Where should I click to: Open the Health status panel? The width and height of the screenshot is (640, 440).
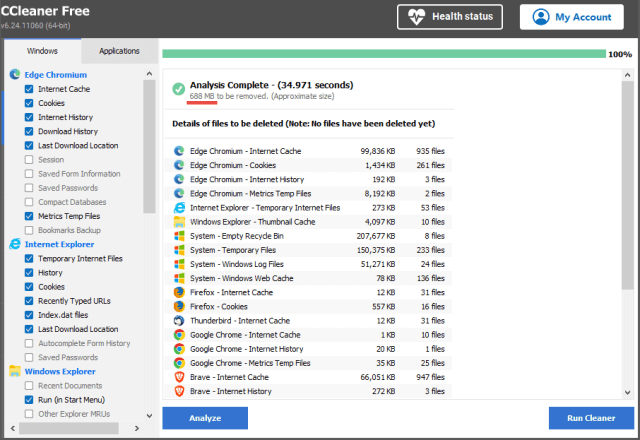tap(450, 17)
